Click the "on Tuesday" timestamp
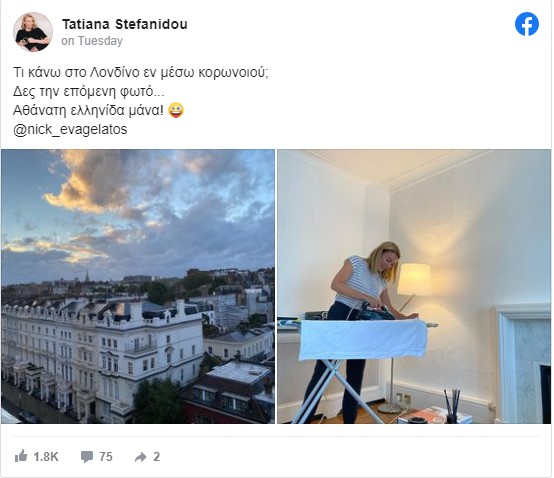 (92, 41)
